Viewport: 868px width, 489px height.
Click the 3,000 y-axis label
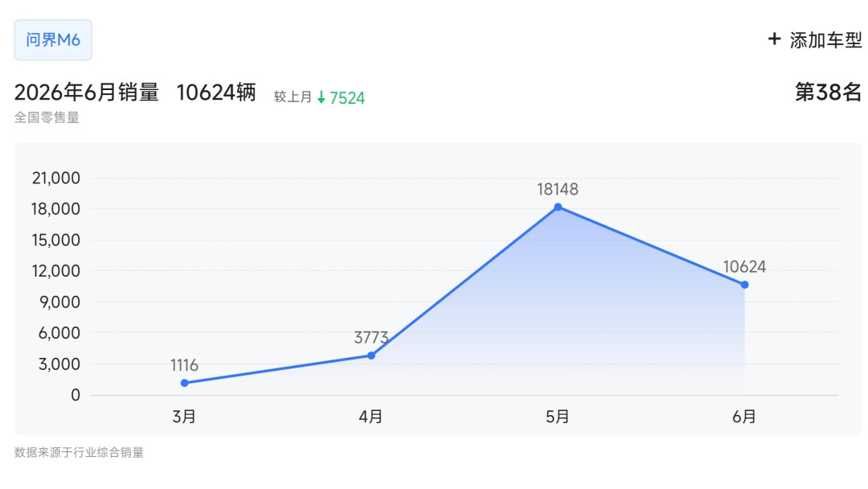[59, 364]
